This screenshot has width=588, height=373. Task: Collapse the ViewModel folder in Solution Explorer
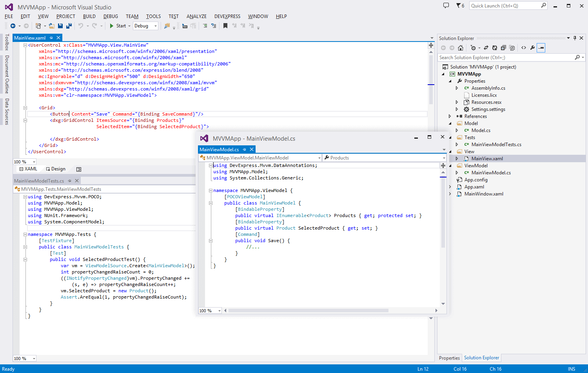tap(450, 166)
